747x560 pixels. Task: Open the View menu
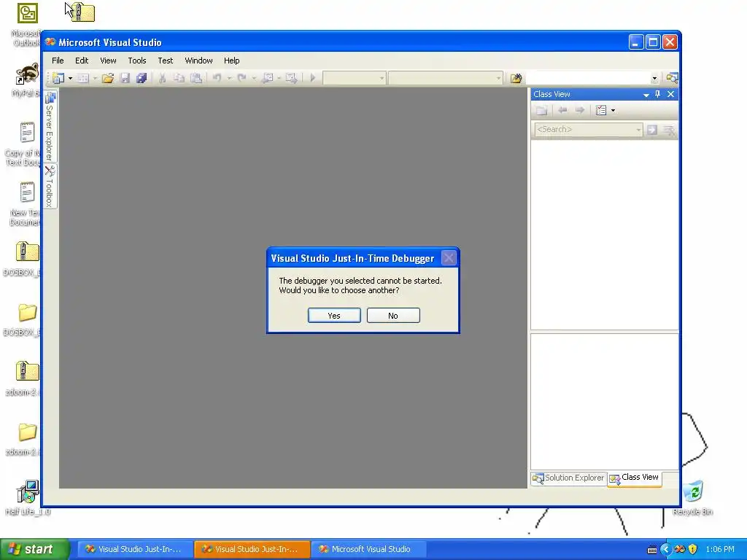108,61
